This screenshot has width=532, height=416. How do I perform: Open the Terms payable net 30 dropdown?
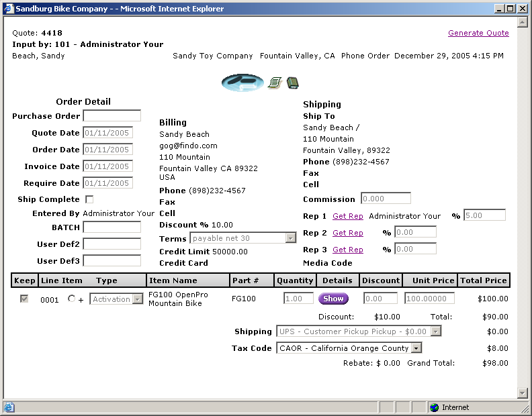pyautogui.click(x=290, y=238)
